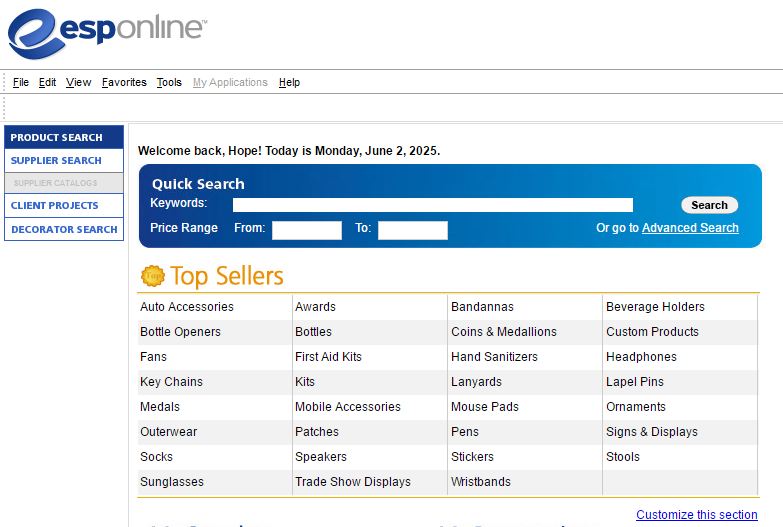Image resolution: width=783 pixels, height=527 pixels.
Task: Browse Mouse Pads category
Action: [485, 407]
